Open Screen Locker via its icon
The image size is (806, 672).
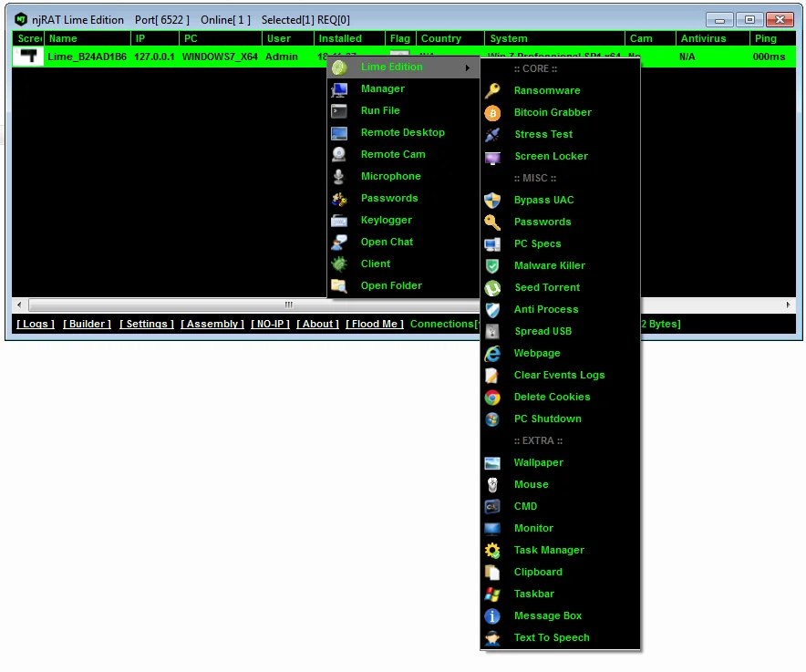(492, 156)
